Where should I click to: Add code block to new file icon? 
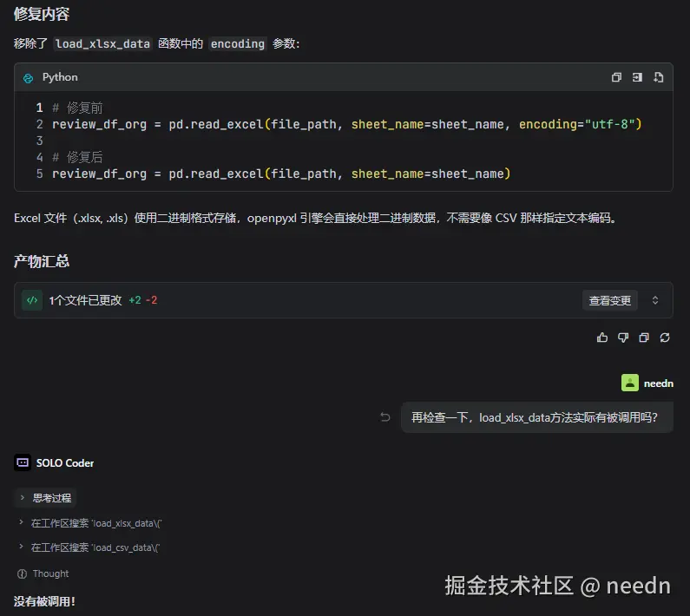[x=658, y=77]
